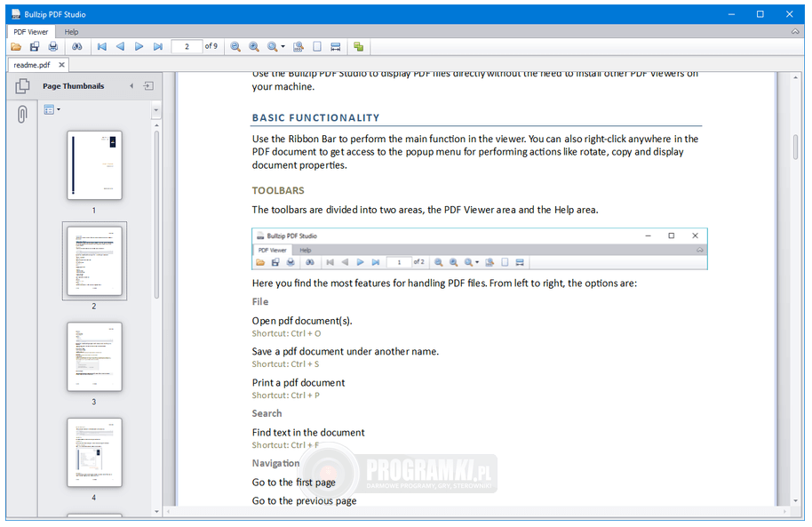The image size is (812, 527).
Task: Switch to the PDF Viewer ribbon tab
Action: pos(30,32)
